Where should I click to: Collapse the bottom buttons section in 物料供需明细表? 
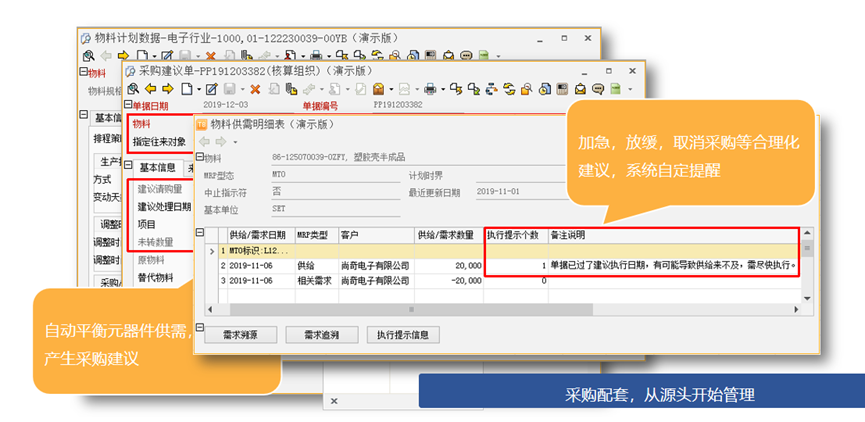(x=200, y=327)
